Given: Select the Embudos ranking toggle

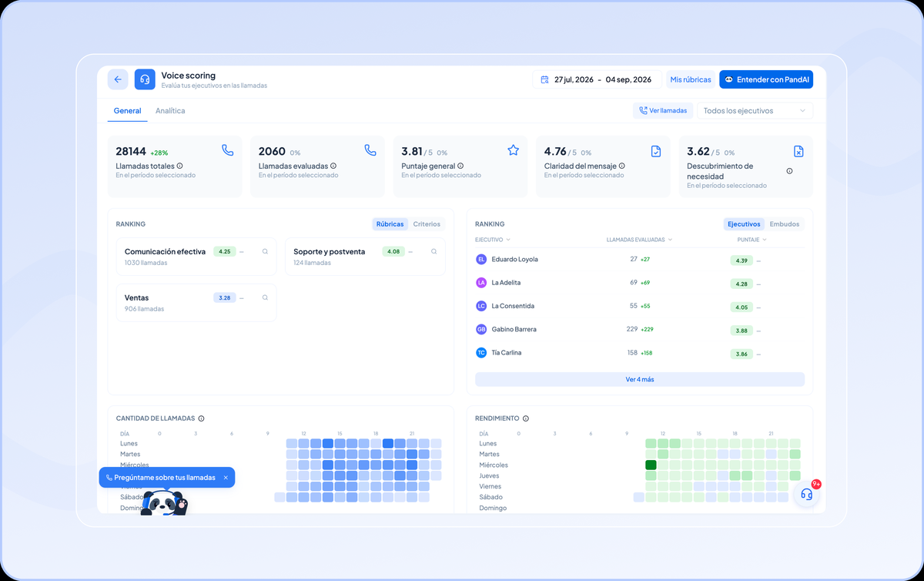Looking at the screenshot, I should pyautogui.click(x=785, y=224).
